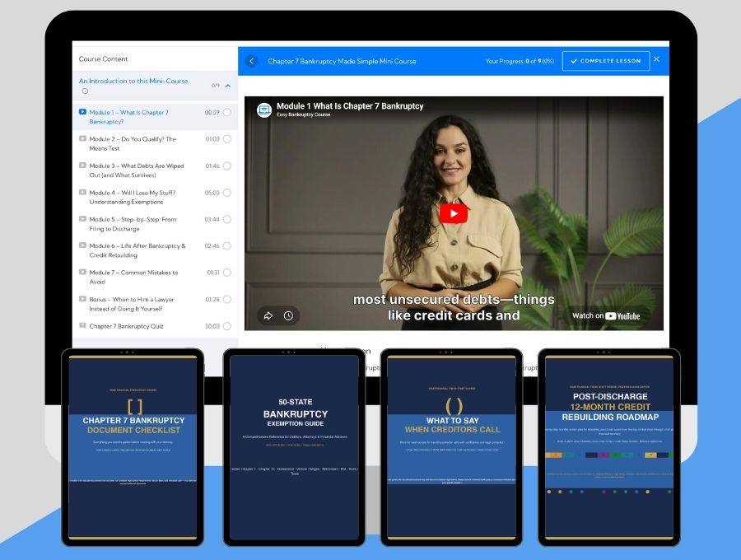Click the video share arrow icon
The image size is (741, 560).
pyautogui.click(x=268, y=315)
